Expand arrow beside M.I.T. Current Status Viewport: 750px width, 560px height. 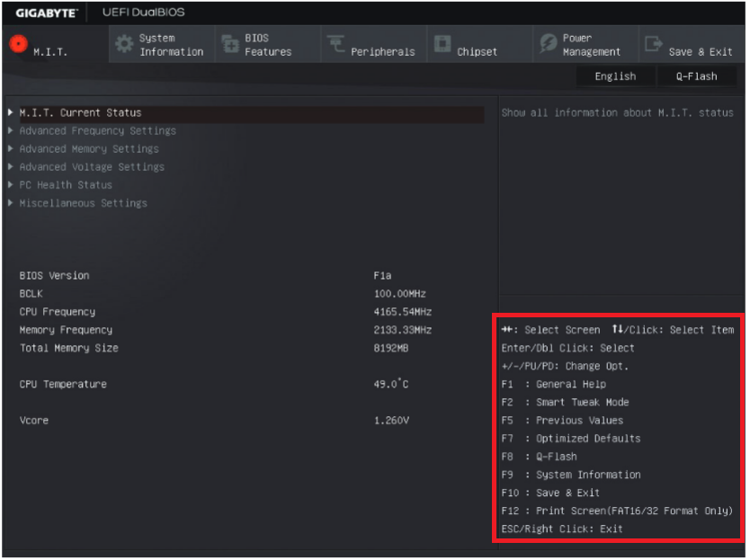(x=11, y=112)
